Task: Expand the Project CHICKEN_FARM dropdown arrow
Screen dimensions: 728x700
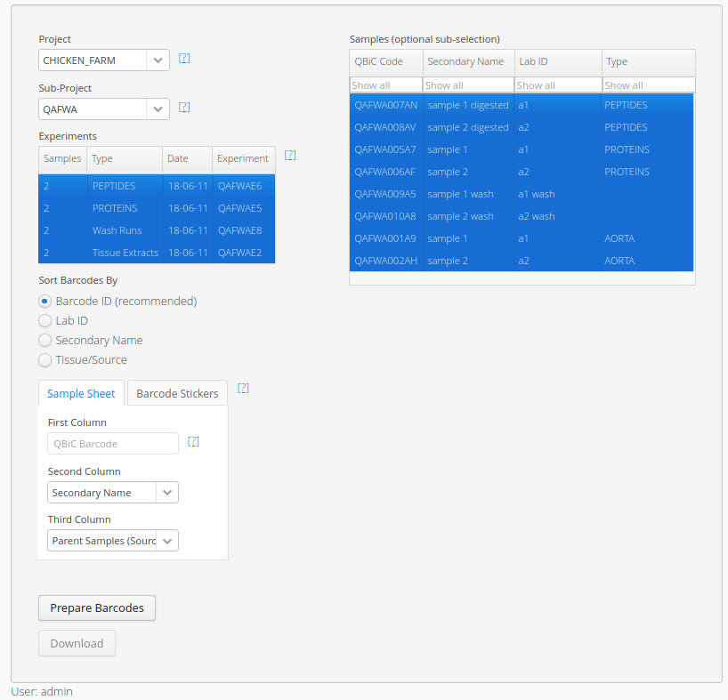Action: click(158, 60)
